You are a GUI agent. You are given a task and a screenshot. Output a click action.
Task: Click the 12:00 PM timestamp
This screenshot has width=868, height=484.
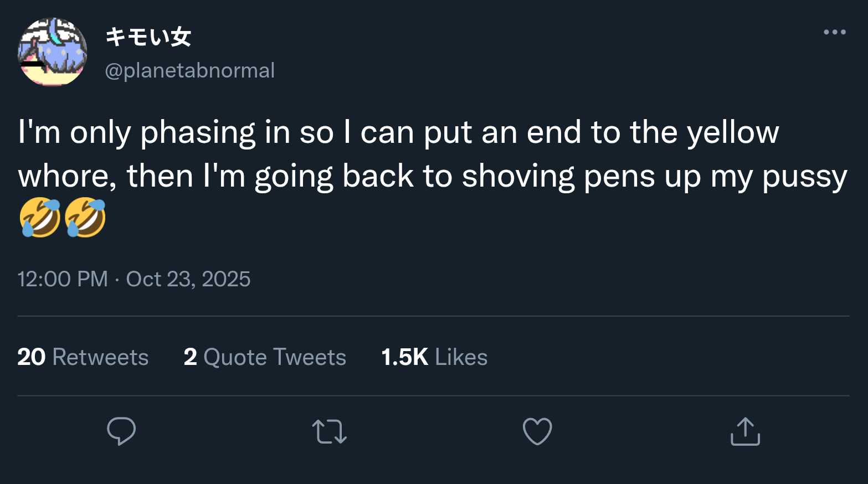pos(63,279)
